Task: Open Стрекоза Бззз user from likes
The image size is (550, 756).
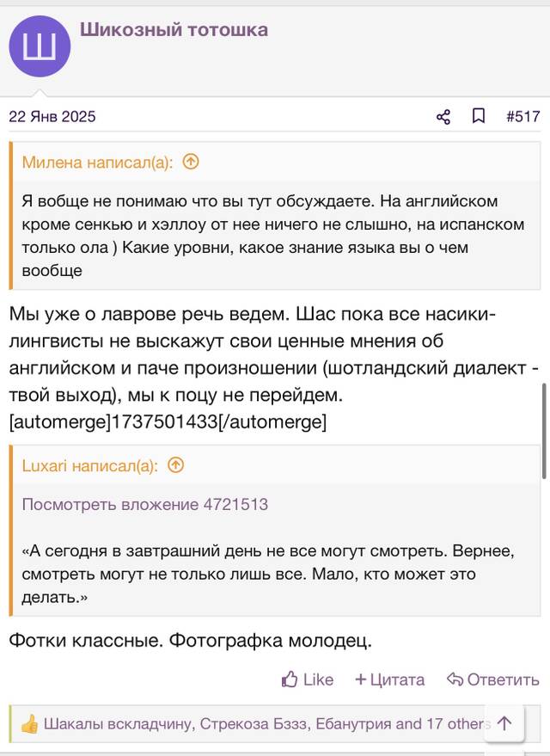Action: click(x=255, y=723)
